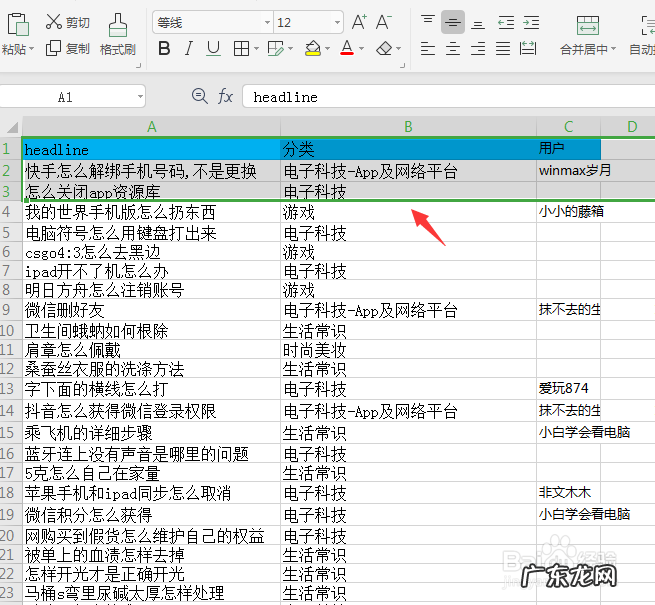655x605 pixels.
Task: Click the fx insert function icon
Action: click(225, 97)
